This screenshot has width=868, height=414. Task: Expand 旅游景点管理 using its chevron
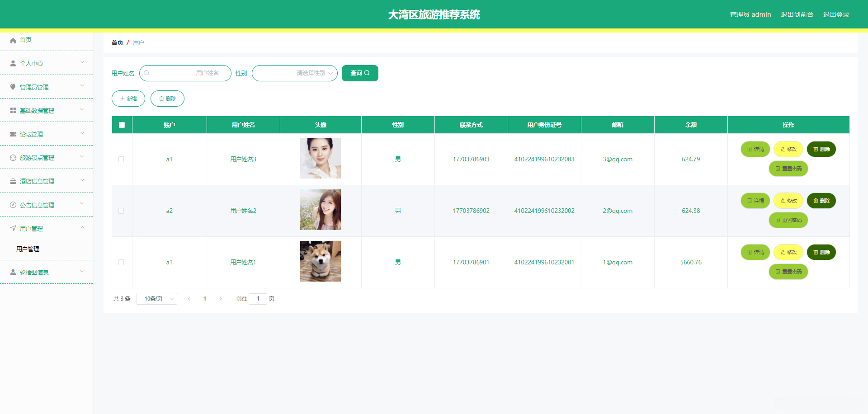coord(82,156)
